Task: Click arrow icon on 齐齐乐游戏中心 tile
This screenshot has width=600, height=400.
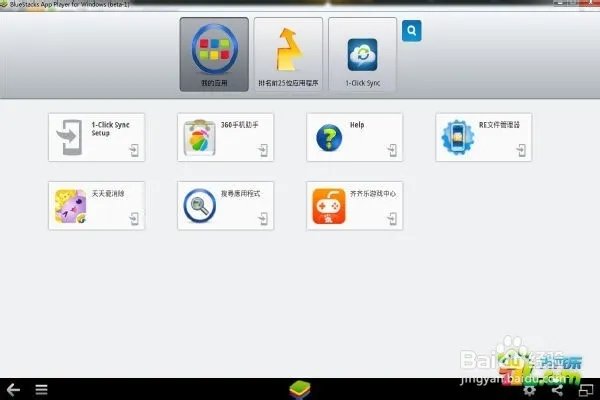Action: pos(392,219)
